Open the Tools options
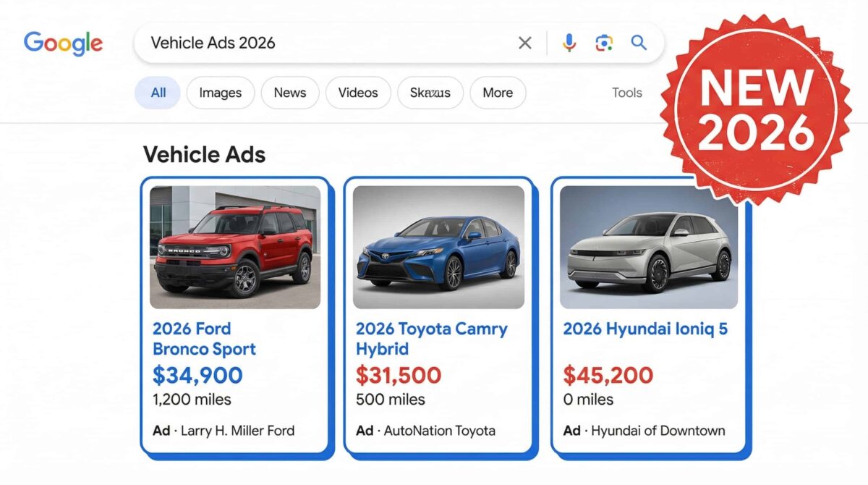868x485 pixels. (x=626, y=93)
